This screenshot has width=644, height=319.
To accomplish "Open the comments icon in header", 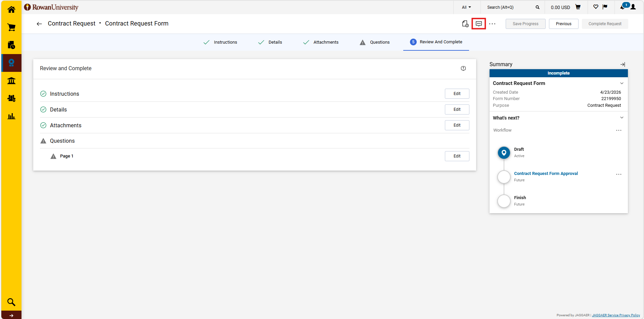I will point(478,24).
